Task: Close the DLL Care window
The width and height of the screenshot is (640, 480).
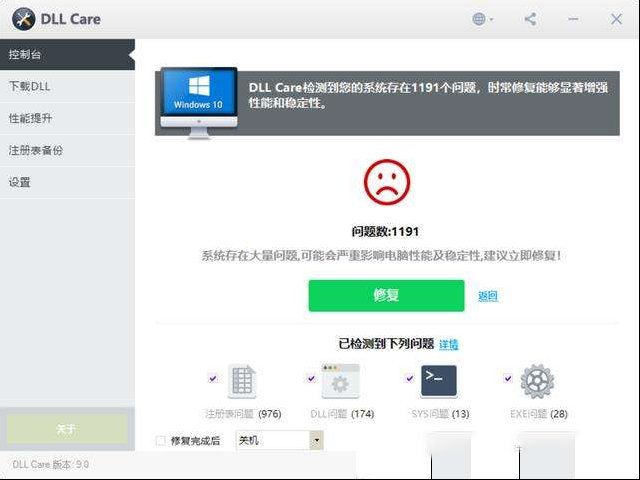Action: [616, 19]
